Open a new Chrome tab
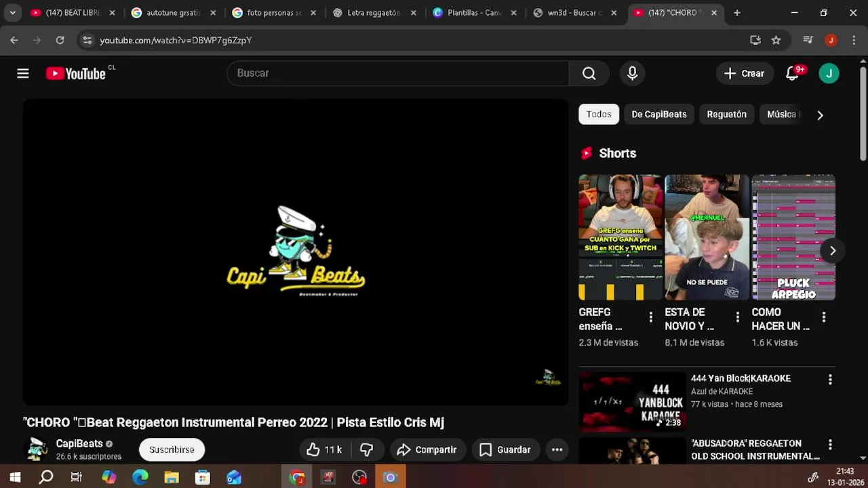 pyautogui.click(x=736, y=12)
